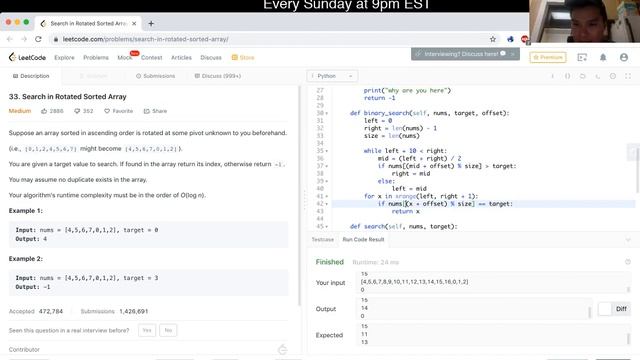Click the Output box scrollbar

point(589,312)
